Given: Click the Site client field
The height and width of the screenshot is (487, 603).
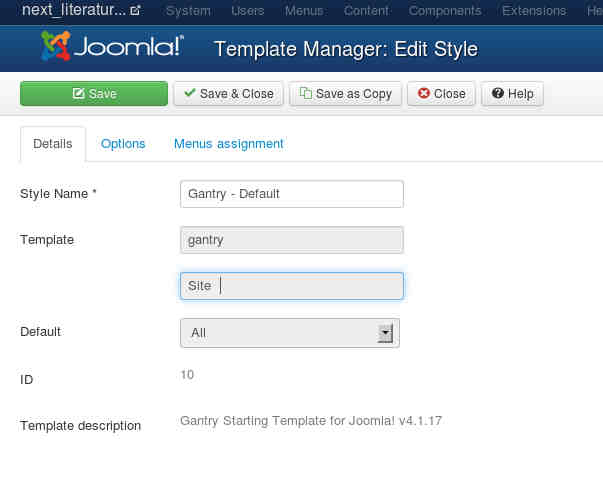Looking at the screenshot, I should coord(291,286).
